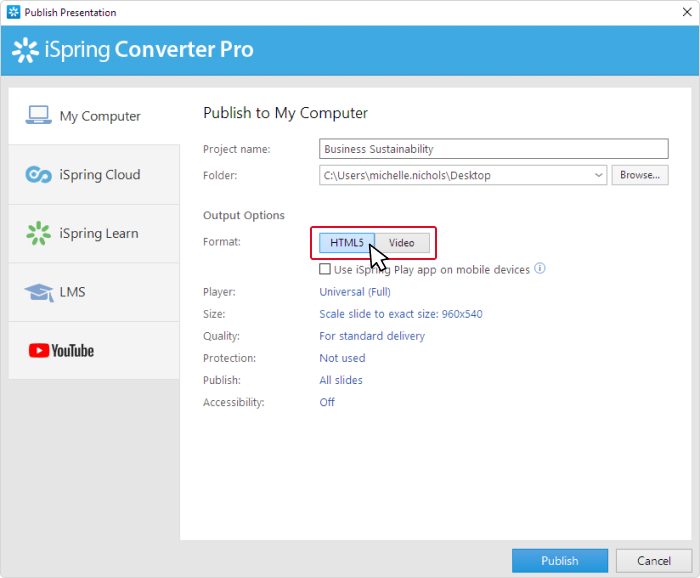This screenshot has height=578, width=700.
Task: Click the Output Options label
Action: click(x=244, y=215)
